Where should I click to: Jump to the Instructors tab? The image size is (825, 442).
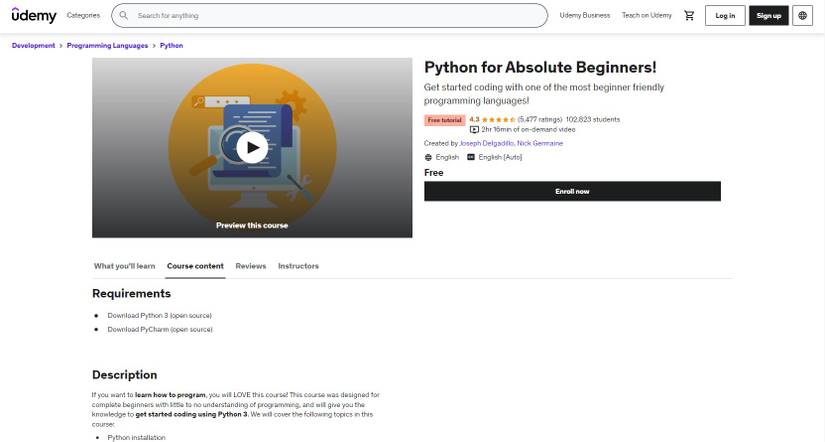click(298, 266)
